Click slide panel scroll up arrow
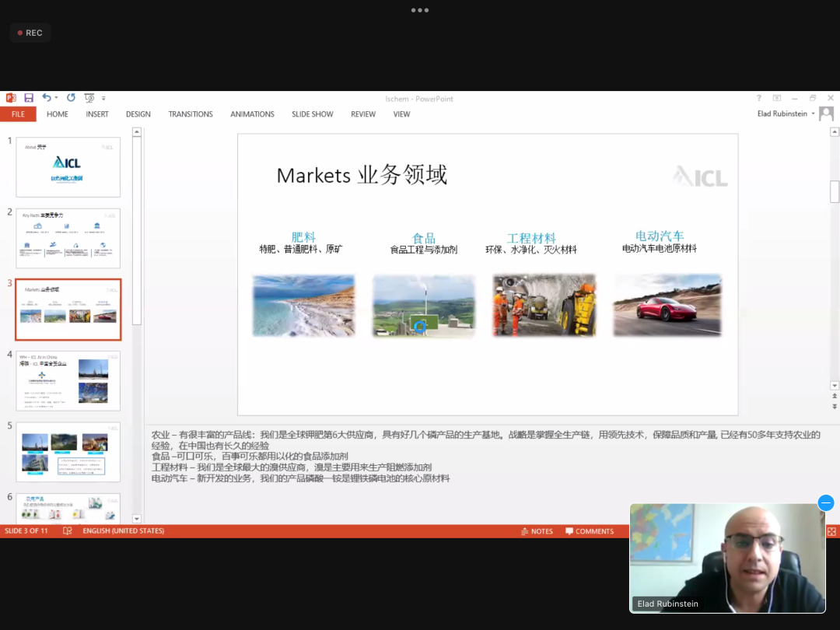Viewport: 840px width, 630px height. click(137, 131)
